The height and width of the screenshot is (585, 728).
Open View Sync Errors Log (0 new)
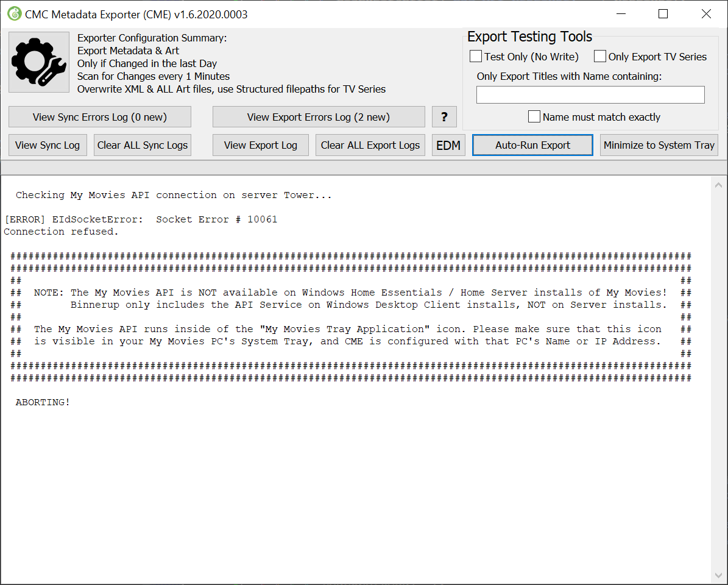pos(100,117)
